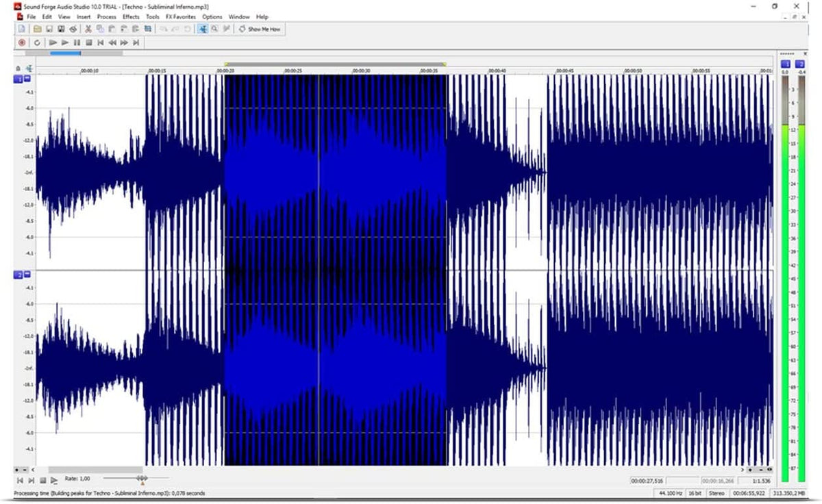Open the Edit menu
This screenshot has height=504, width=822.
point(47,16)
